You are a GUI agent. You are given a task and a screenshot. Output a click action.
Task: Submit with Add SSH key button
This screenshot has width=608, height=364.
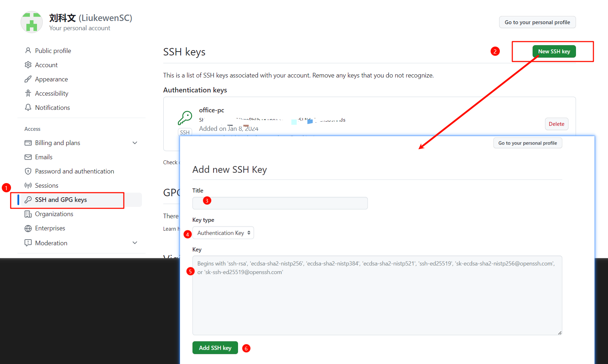click(x=215, y=348)
